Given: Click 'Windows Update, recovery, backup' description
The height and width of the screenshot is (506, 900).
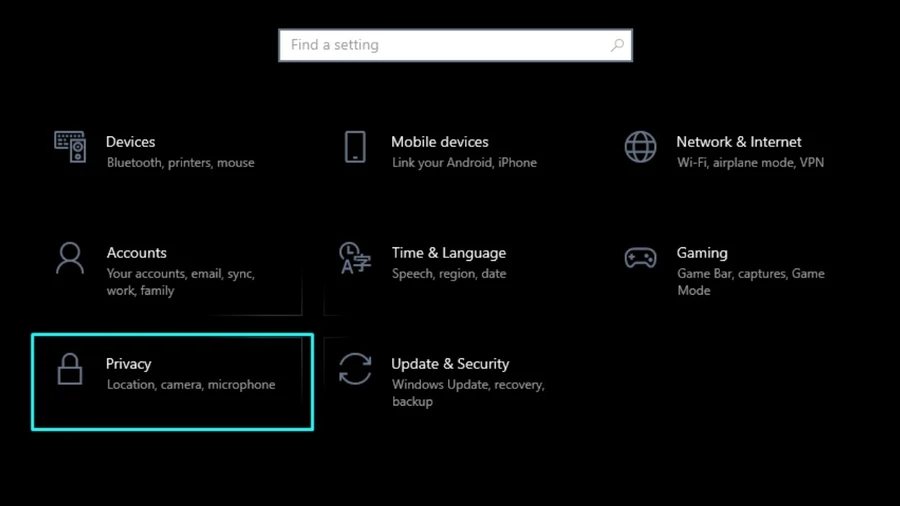Looking at the screenshot, I should 468,393.
